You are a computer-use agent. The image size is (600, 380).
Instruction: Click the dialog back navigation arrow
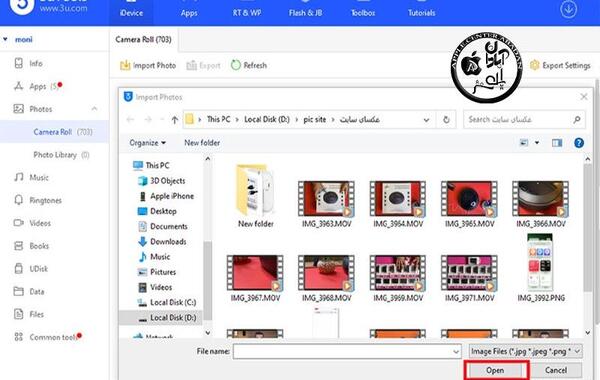pos(130,120)
